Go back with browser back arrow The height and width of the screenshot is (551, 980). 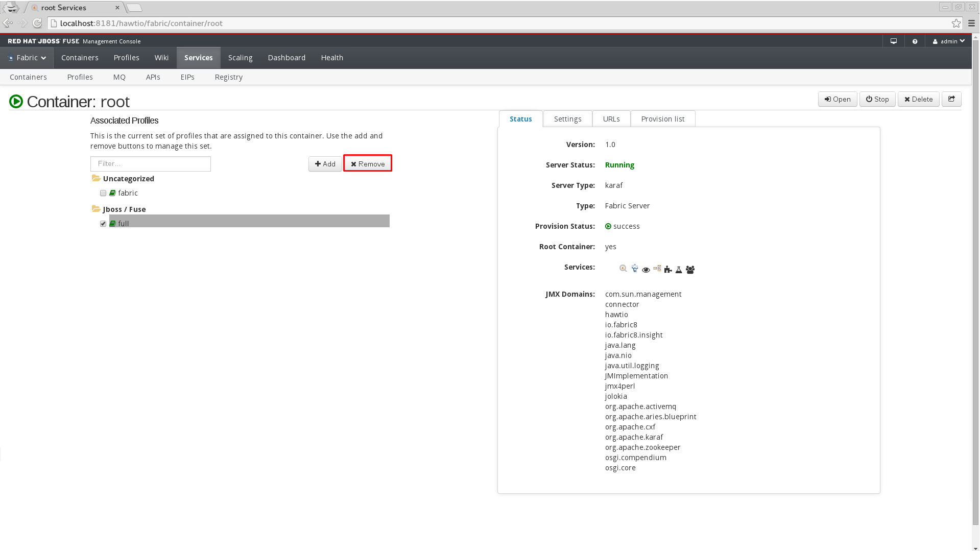pos(8,23)
